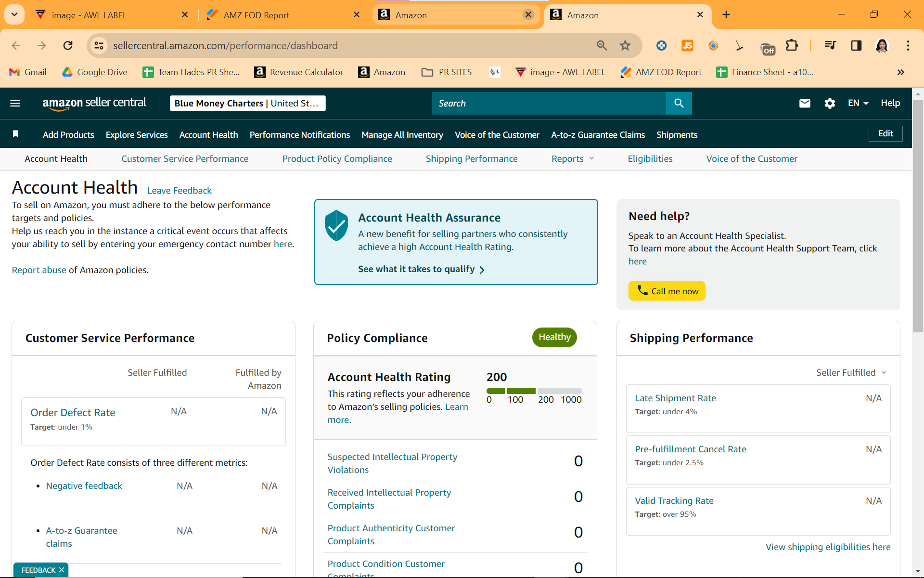Open the blue circular extension icon

coord(661,45)
